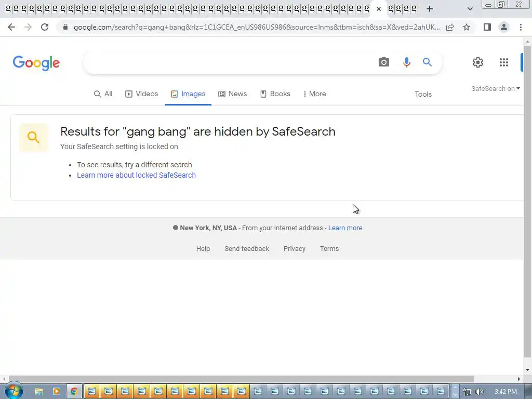Open the Google apps grid
Image resolution: width=532 pixels, height=399 pixels.
(504, 62)
